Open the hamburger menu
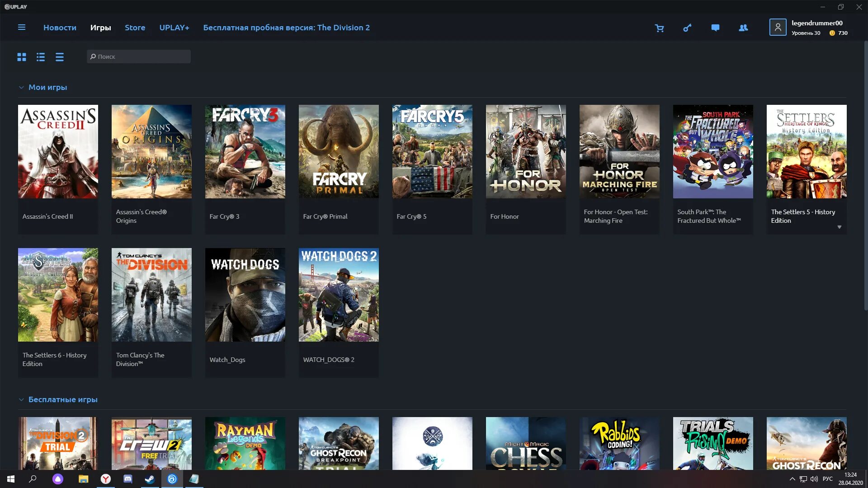 pos(21,28)
